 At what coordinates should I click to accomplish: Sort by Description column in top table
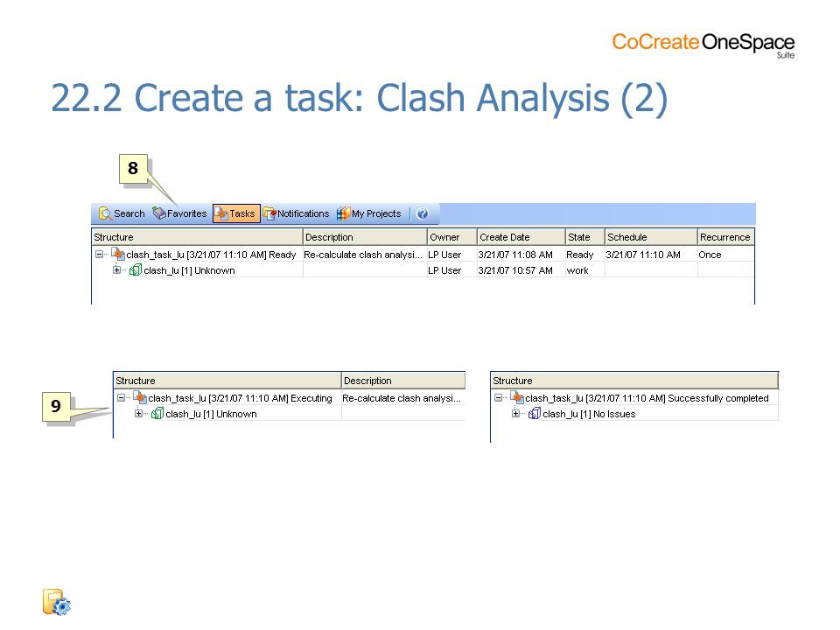[365, 237]
